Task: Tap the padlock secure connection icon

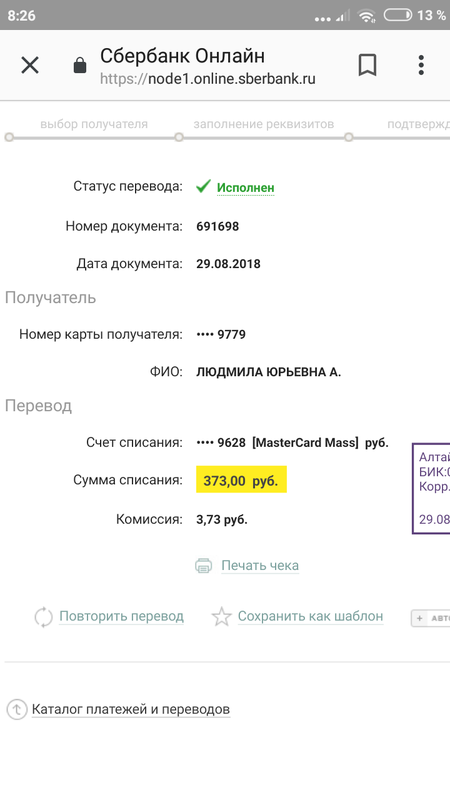Action: tap(80, 65)
